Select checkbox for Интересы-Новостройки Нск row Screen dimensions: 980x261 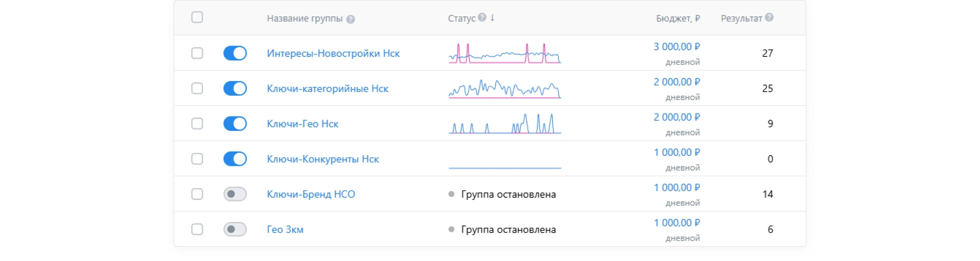(x=197, y=53)
